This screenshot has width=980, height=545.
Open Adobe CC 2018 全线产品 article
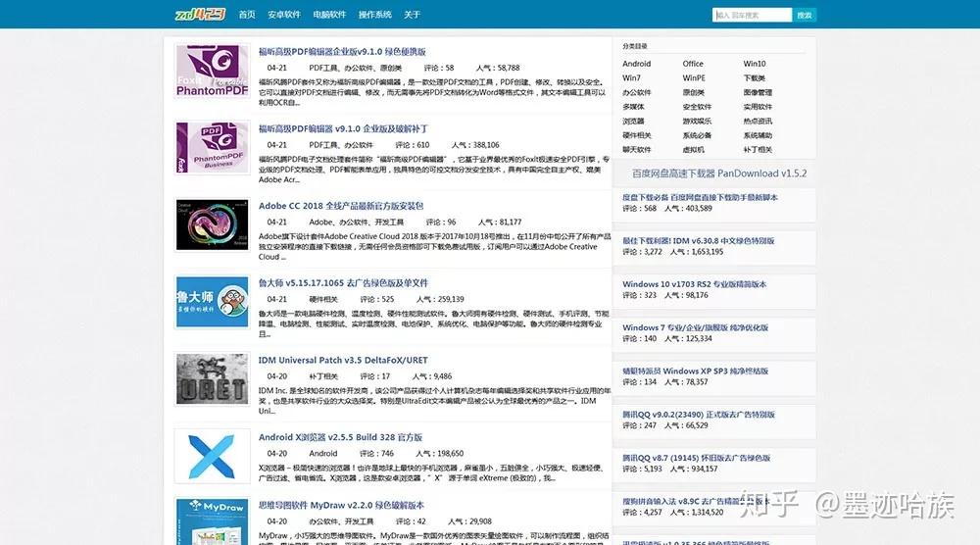341,206
